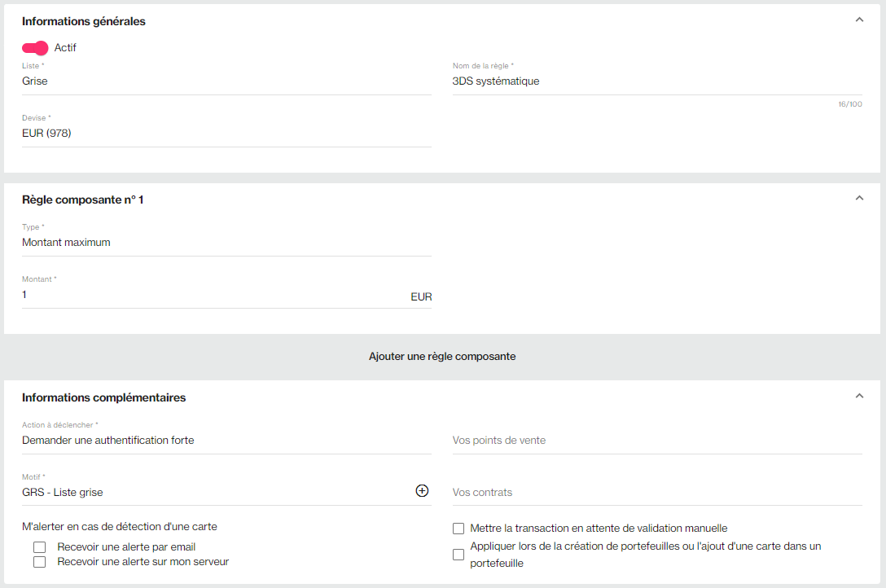
Task: Open the Type dropdown showing Montant maximum
Action: [x=226, y=243]
